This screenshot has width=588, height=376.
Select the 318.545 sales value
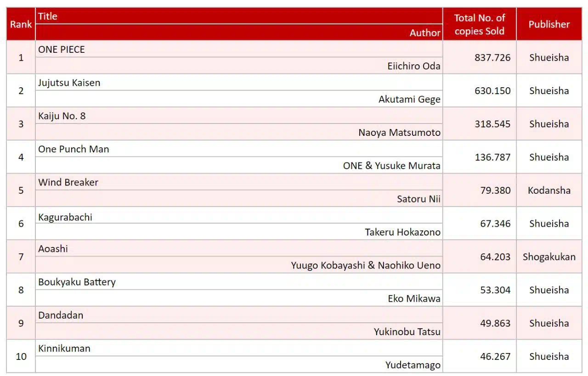coord(492,124)
